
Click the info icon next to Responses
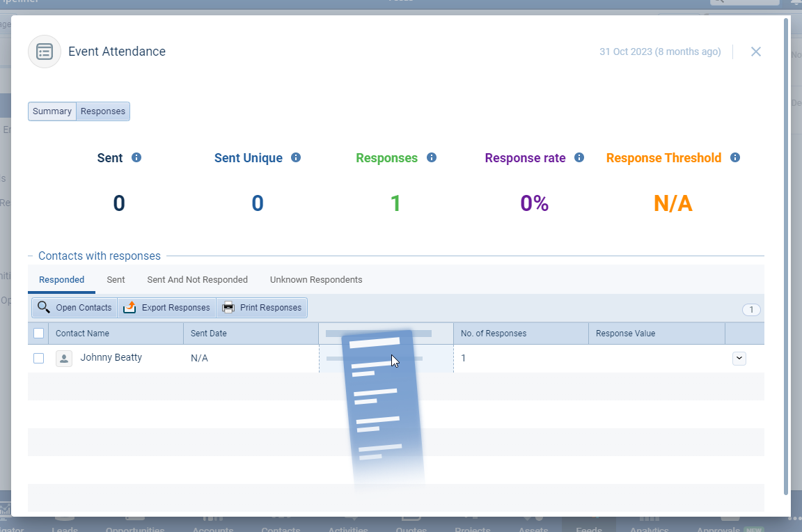[x=432, y=157]
